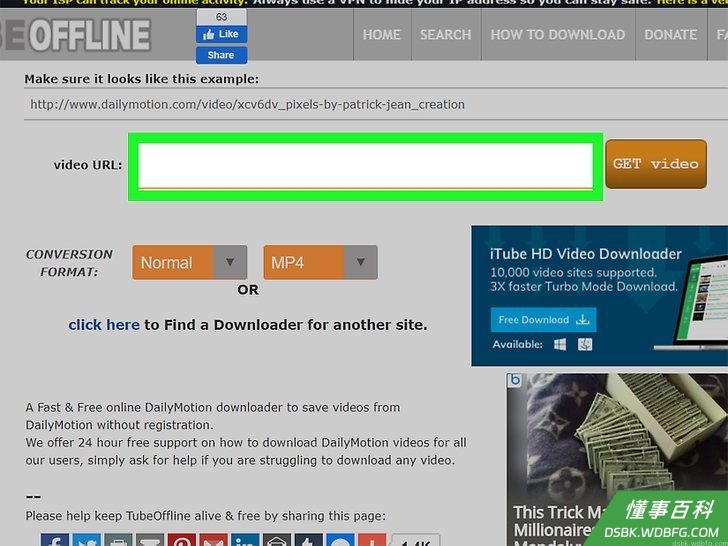Click the orange plus more-sharing icon
This screenshot has width=728, height=546.
[x=372, y=540]
